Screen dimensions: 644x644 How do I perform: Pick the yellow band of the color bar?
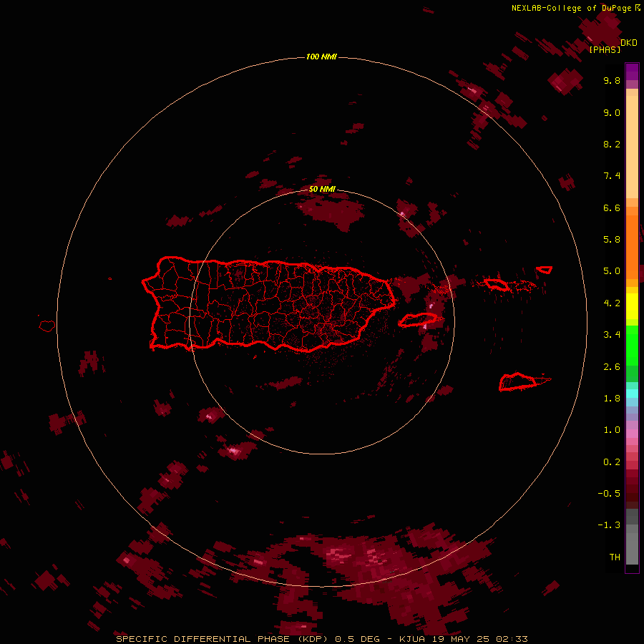click(632, 306)
